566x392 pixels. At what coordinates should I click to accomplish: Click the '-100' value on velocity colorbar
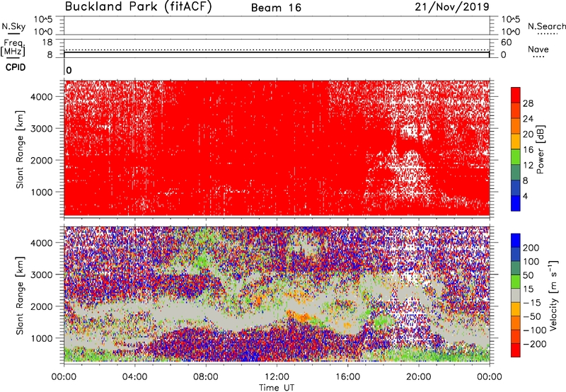(x=535, y=330)
